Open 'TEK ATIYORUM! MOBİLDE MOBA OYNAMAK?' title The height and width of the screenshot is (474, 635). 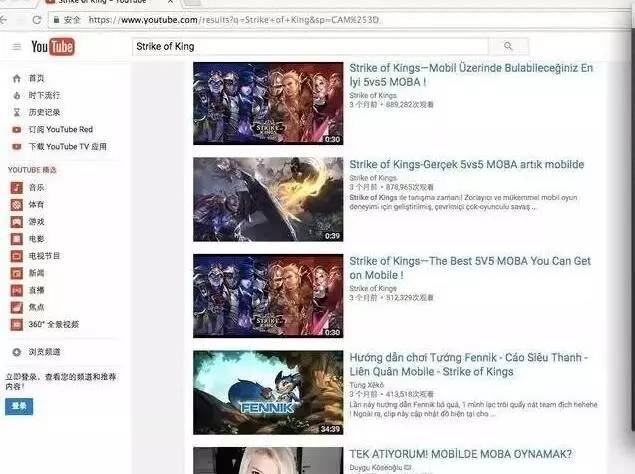(x=460, y=454)
